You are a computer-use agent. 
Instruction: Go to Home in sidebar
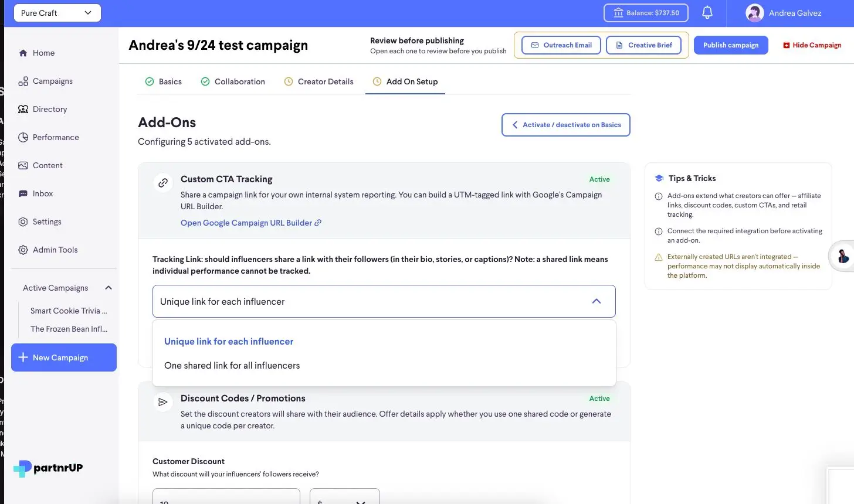(43, 53)
